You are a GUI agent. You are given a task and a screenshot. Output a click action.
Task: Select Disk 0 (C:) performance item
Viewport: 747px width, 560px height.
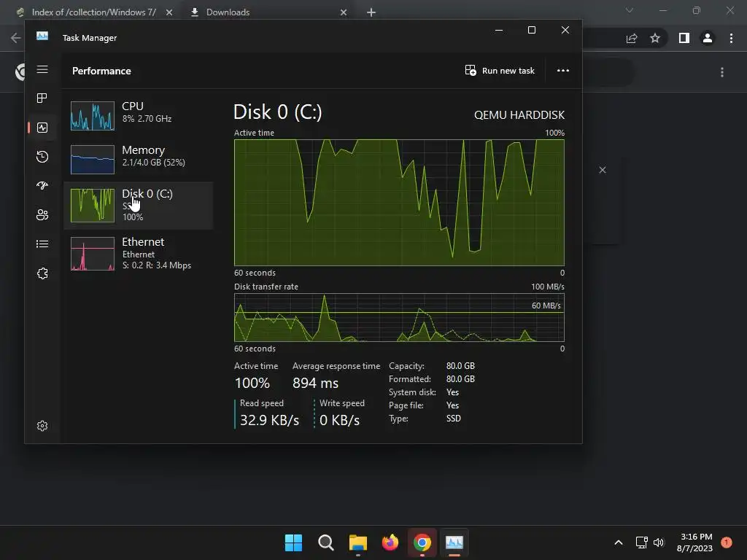click(x=138, y=205)
